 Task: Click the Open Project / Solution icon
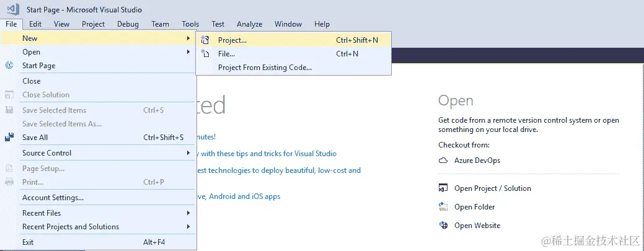tap(443, 188)
